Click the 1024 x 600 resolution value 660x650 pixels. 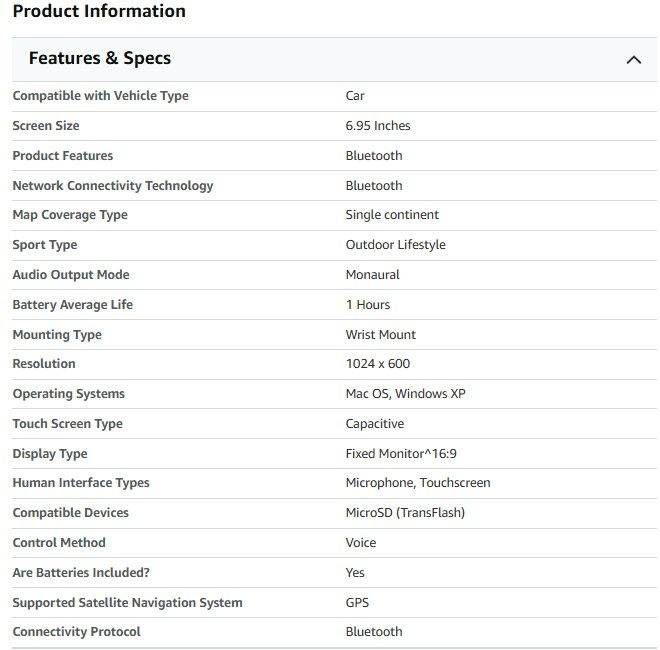coord(378,364)
